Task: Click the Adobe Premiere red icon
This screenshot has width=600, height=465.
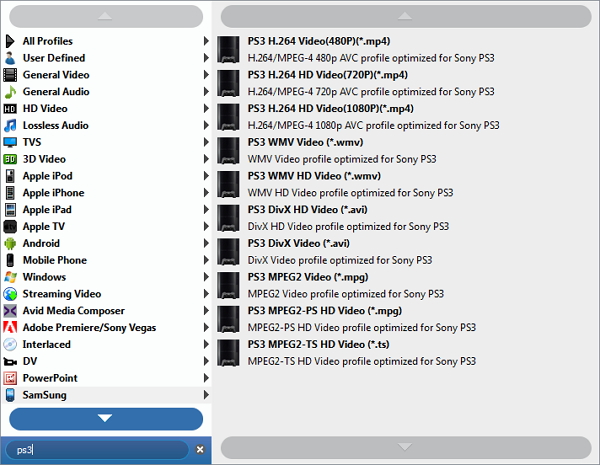Action: 10,327
